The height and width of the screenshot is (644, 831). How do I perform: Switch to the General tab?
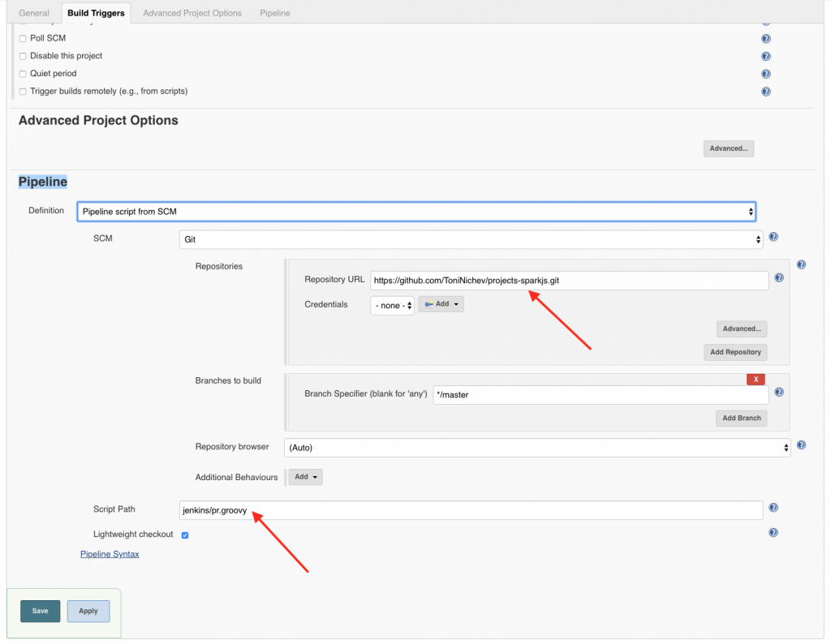pos(34,13)
